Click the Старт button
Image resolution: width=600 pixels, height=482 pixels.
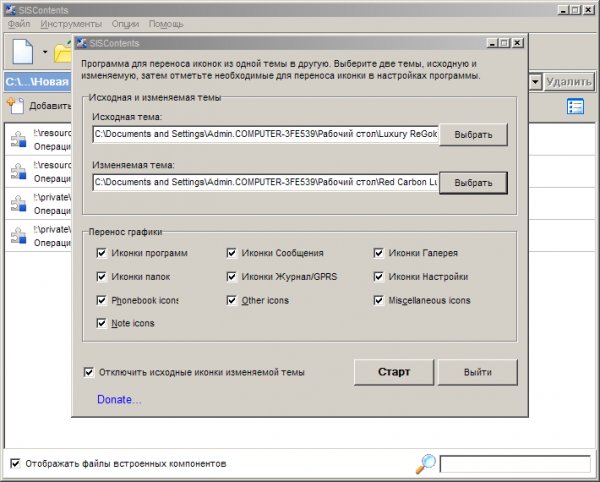[x=394, y=372]
